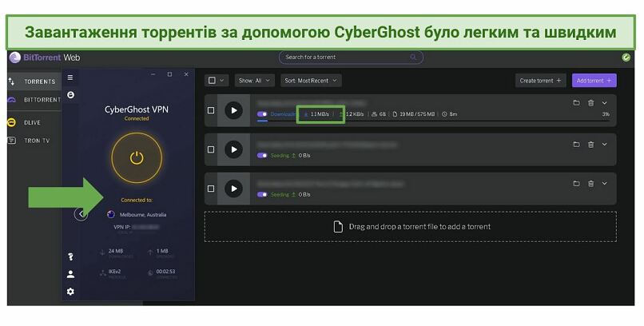
Task: Expand details of the third torrent
Action: tap(605, 183)
